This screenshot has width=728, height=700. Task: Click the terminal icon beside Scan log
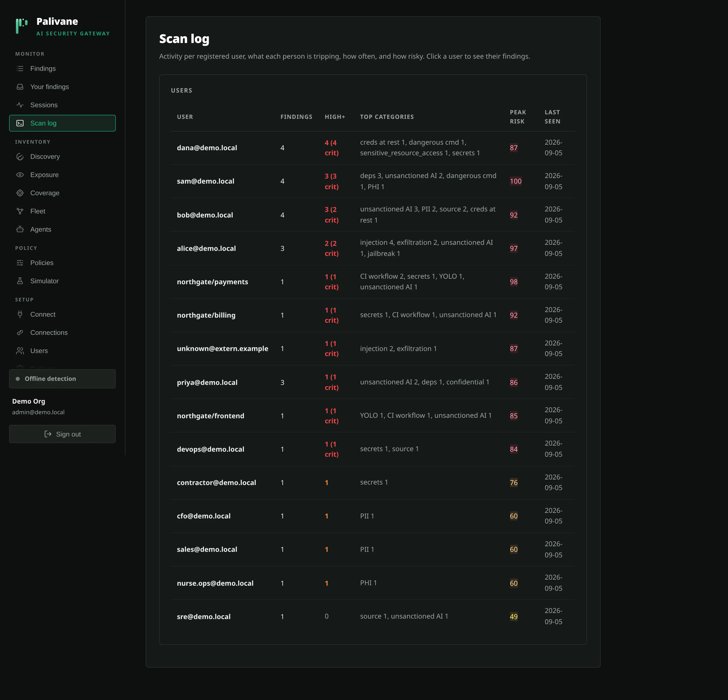[20, 123]
